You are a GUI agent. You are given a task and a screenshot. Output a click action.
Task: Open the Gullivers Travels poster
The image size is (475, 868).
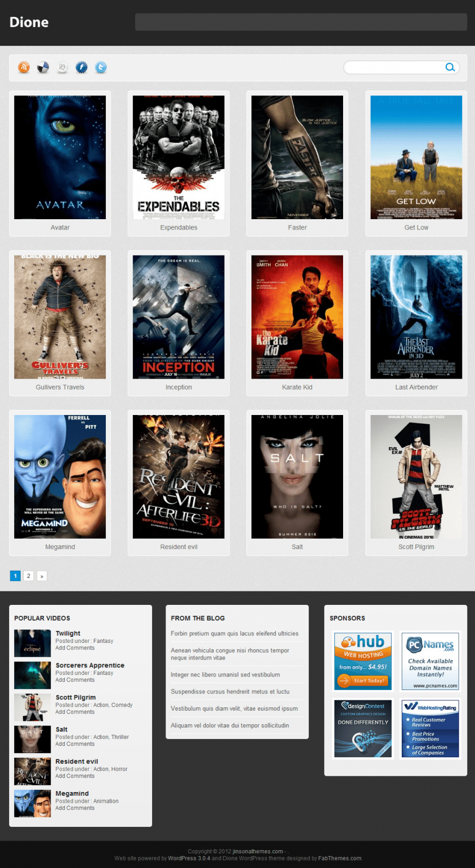coord(60,317)
